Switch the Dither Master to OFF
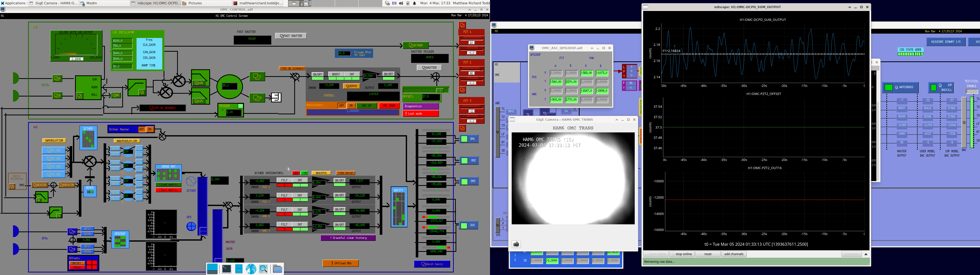980x275 pixels. (x=142, y=130)
